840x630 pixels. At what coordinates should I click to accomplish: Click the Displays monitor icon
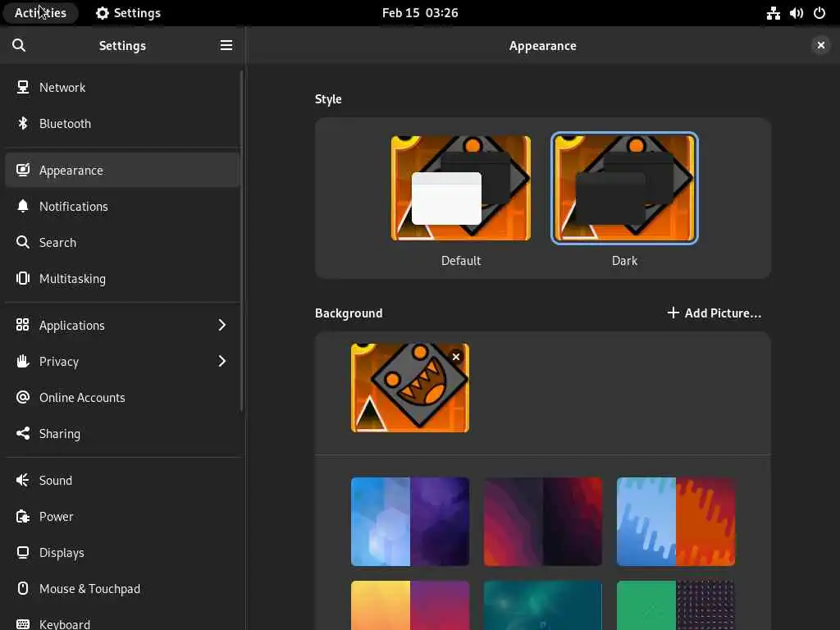coord(22,552)
